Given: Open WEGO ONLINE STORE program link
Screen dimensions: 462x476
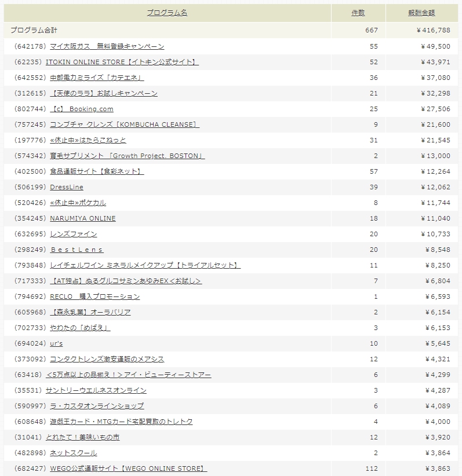Looking at the screenshot, I should coord(129,468).
